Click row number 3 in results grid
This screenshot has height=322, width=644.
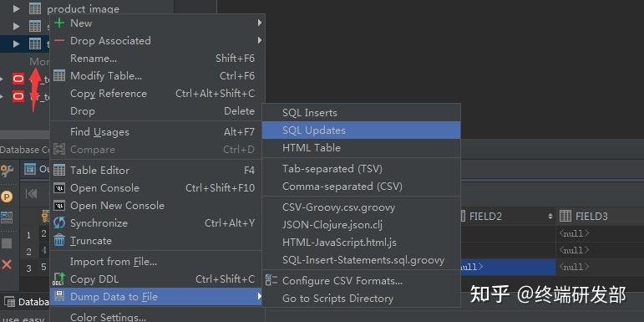tap(28, 268)
